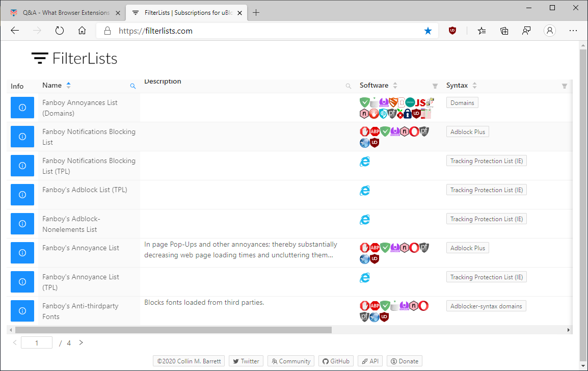Open a new browser tab
The height and width of the screenshot is (371, 588).
coord(256,13)
